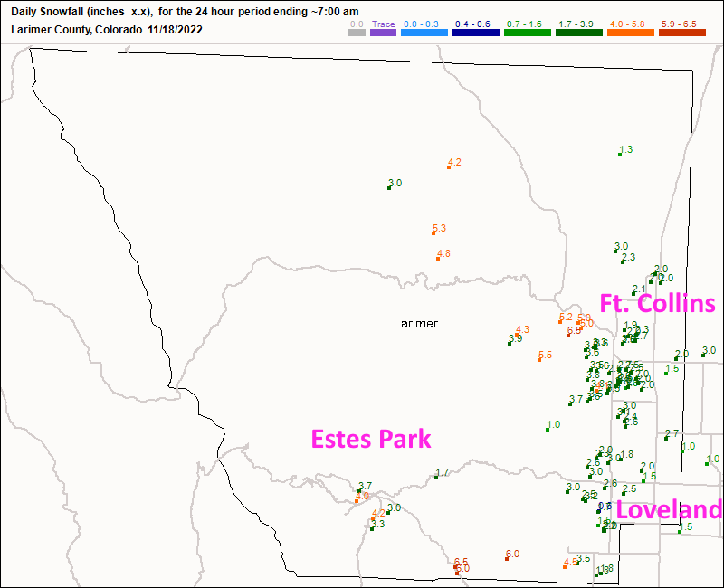
Task: Click the orange 4.2 reading near the 3.0 station
Action: pyautogui.click(x=454, y=163)
